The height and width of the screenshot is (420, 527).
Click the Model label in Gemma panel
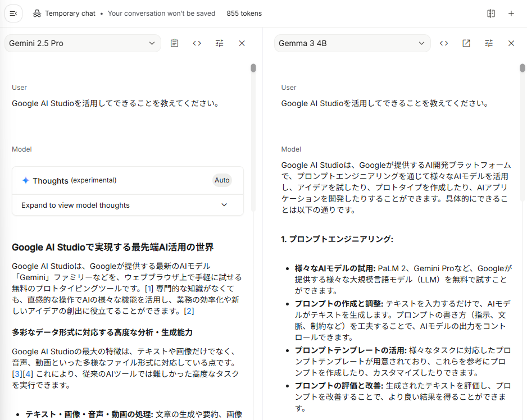click(x=291, y=149)
